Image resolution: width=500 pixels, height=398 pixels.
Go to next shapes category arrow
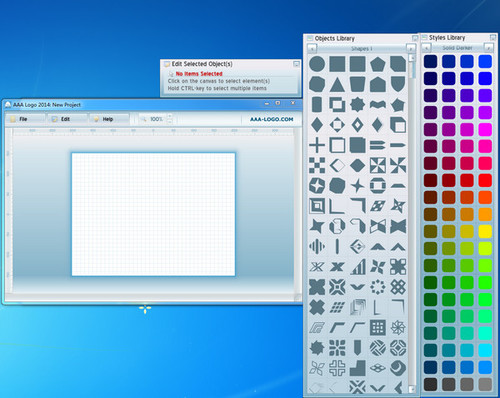411,49
